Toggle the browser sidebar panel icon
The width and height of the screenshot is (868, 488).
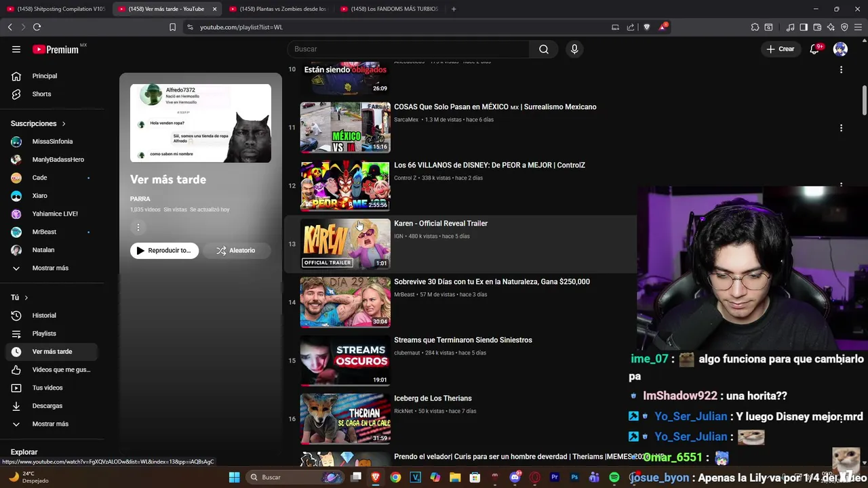pos(804,27)
